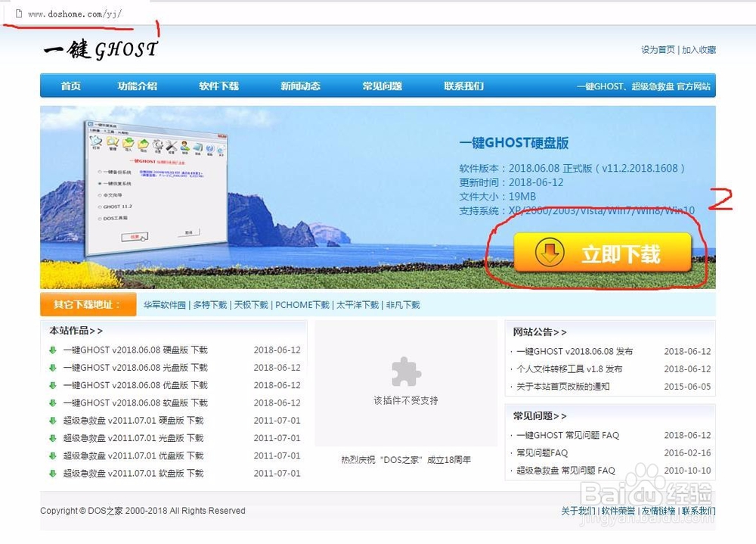Click the 更新时间：2018-06-12 text
Screen dimensions: 756x544
tap(511, 182)
